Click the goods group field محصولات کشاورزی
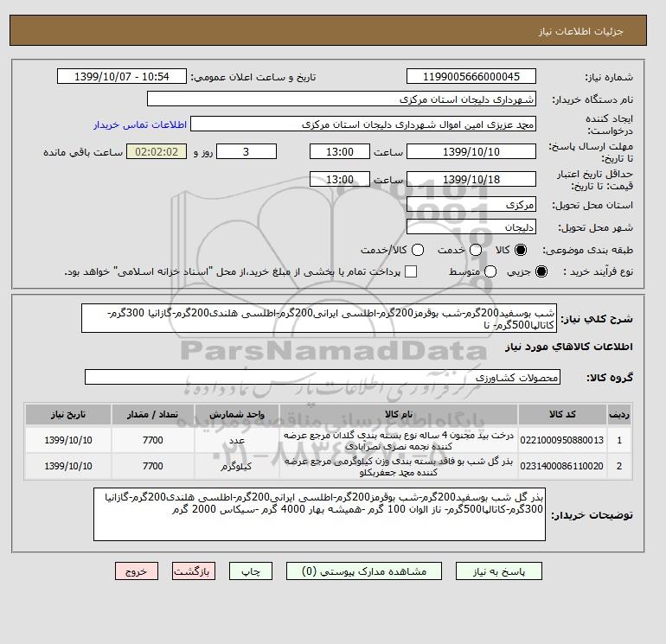 (x=323, y=377)
